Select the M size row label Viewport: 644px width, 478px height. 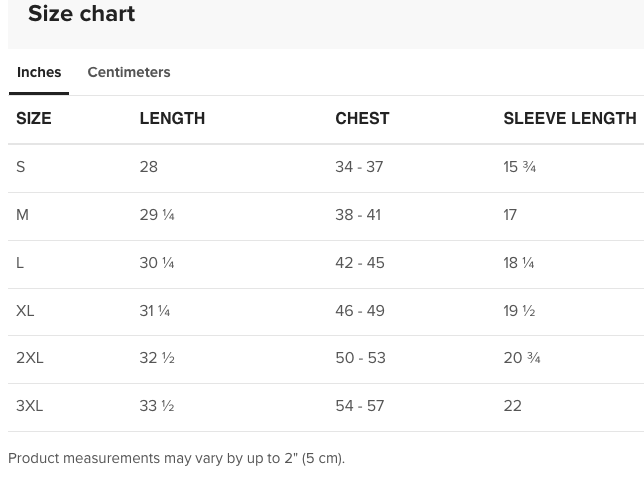tap(22, 215)
